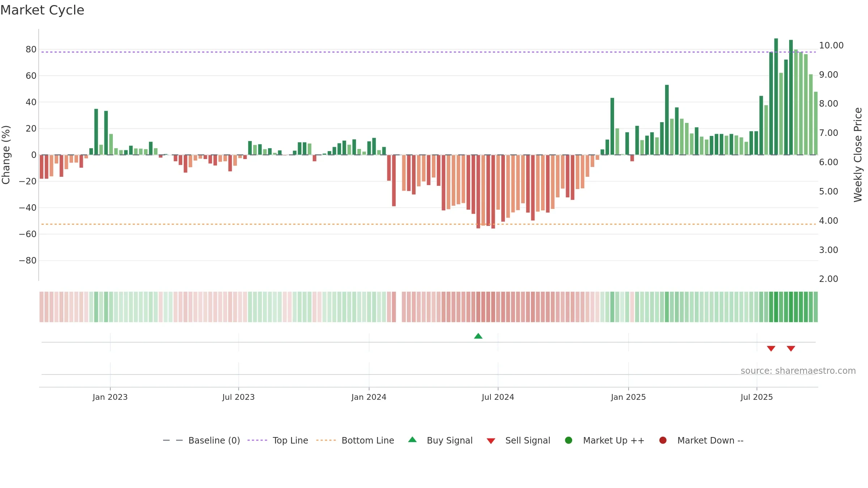
Task: Toggle Baseline (0) legend entry
Action: tap(201, 440)
